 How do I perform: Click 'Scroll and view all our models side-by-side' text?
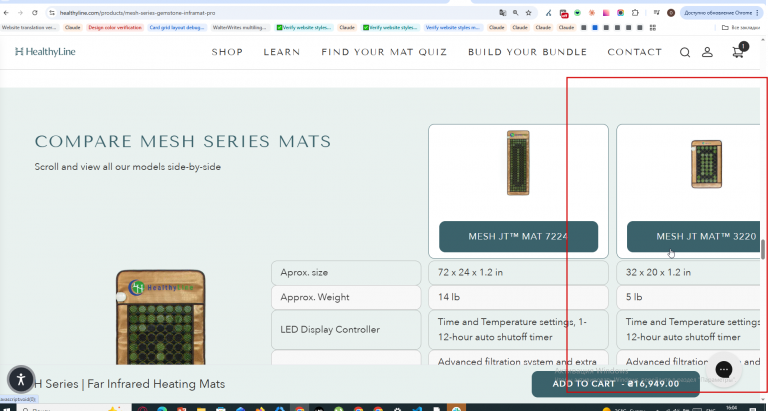click(127, 167)
